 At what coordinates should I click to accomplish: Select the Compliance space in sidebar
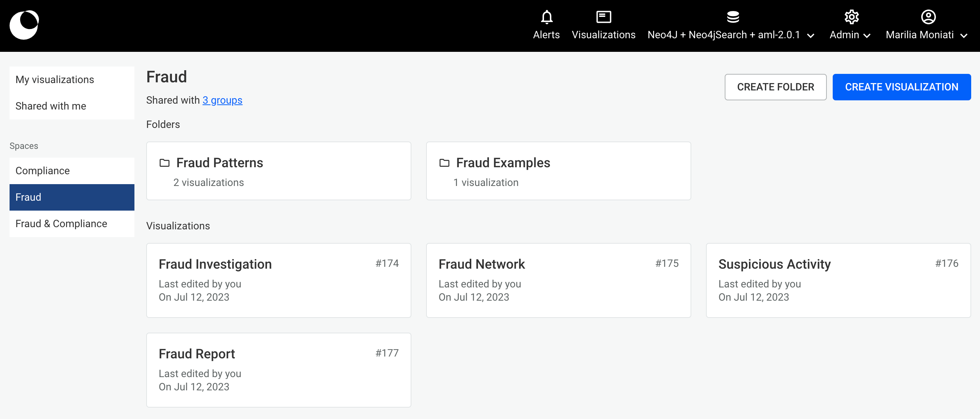pos(43,170)
